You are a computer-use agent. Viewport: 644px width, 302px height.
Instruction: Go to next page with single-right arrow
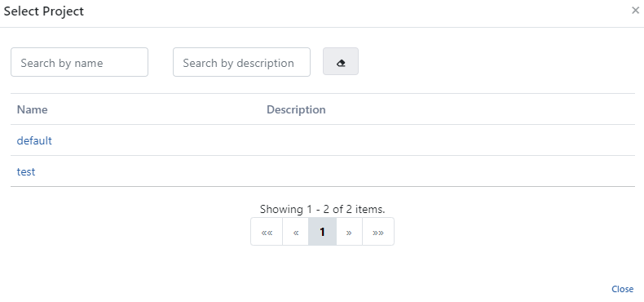pos(349,232)
